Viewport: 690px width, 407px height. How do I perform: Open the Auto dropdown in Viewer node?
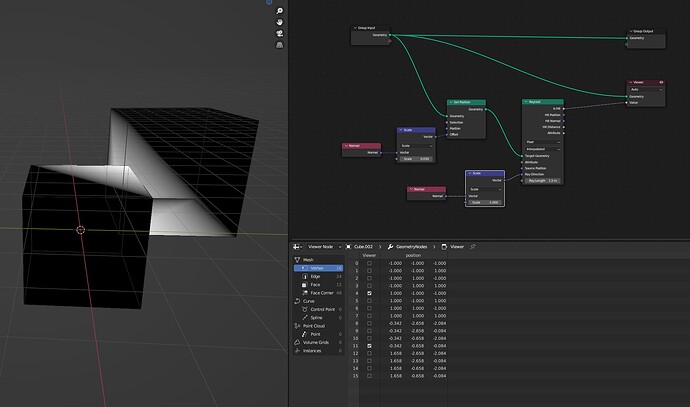[646, 89]
